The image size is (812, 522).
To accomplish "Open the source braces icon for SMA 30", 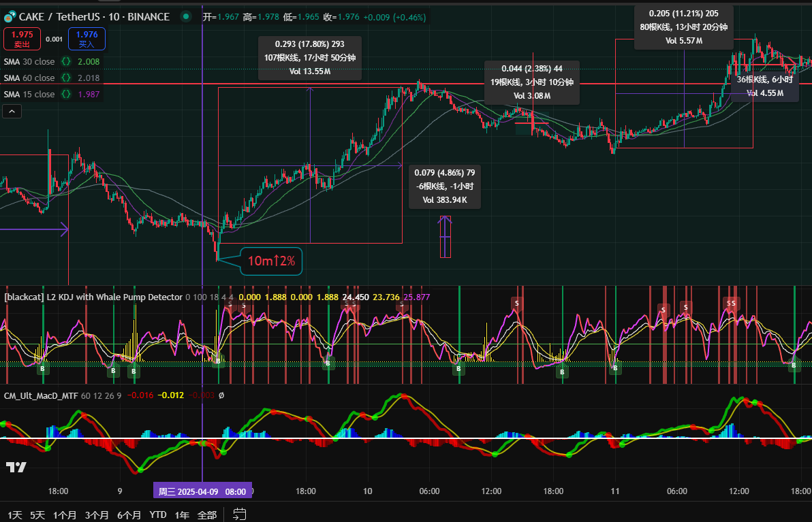I will pos(66,61).
